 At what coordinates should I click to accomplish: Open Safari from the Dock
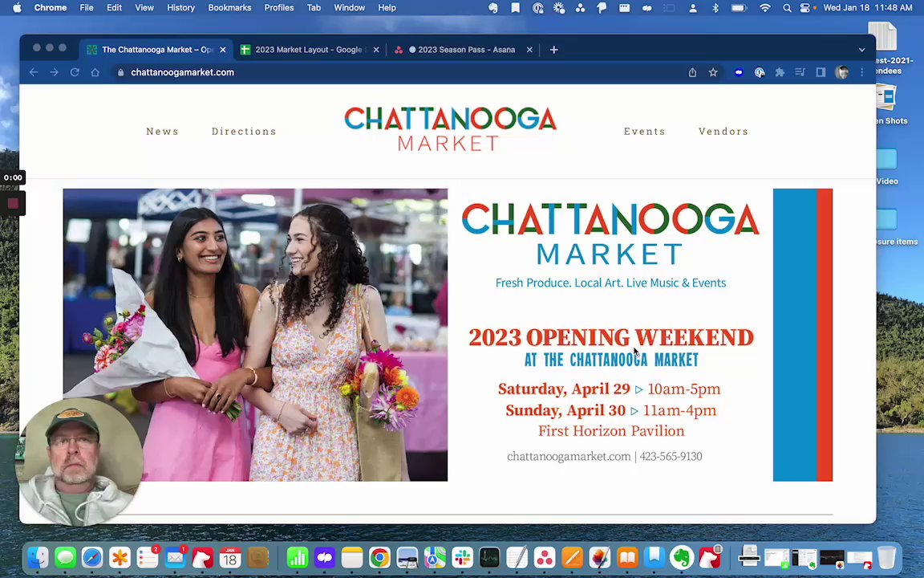point(92,557)
